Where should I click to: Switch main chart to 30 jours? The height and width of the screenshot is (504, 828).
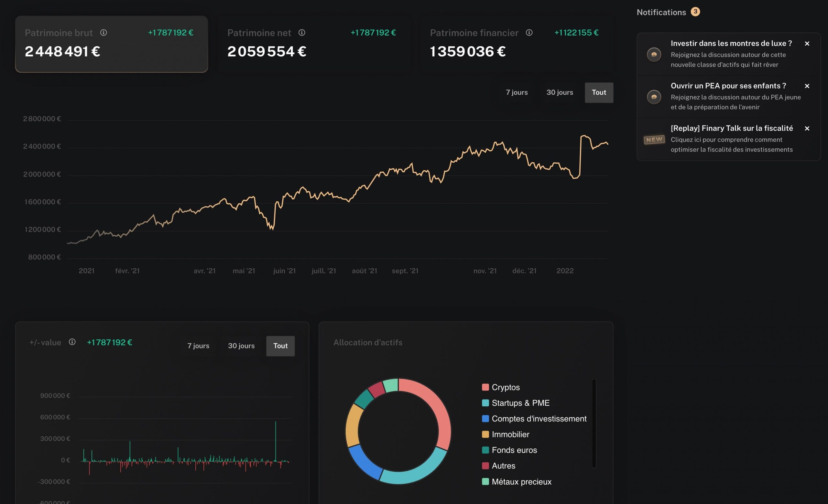point(560,92)
